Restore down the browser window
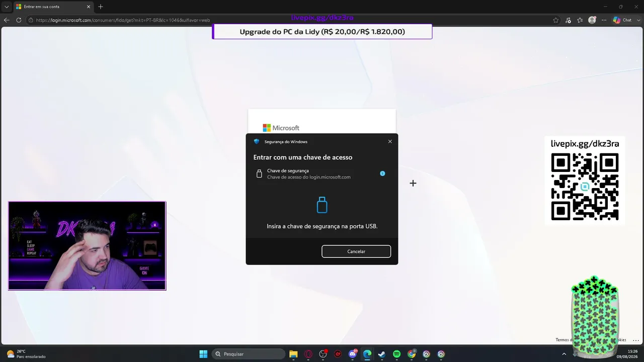This screenshot has height=362, width=644. point(620,7)
